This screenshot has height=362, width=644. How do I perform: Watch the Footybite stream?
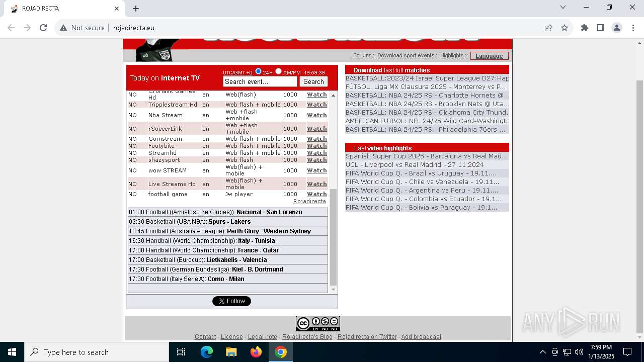tap(317, 146)
